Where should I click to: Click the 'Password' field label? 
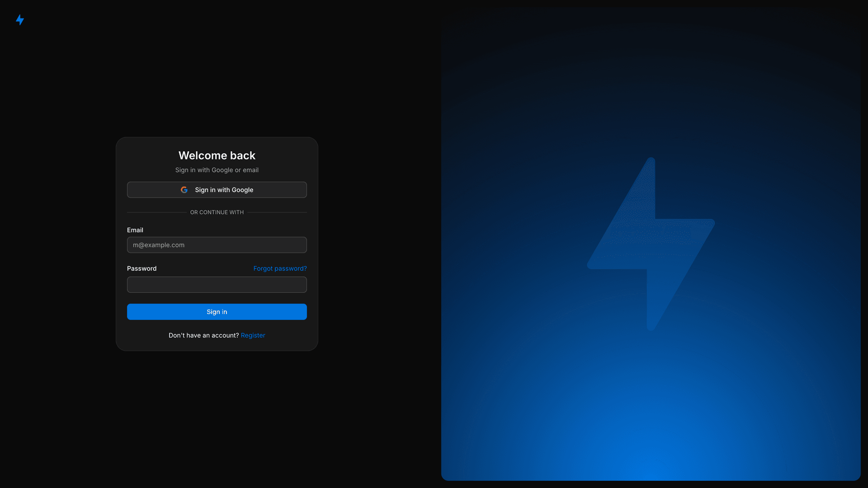pos(142,268)
